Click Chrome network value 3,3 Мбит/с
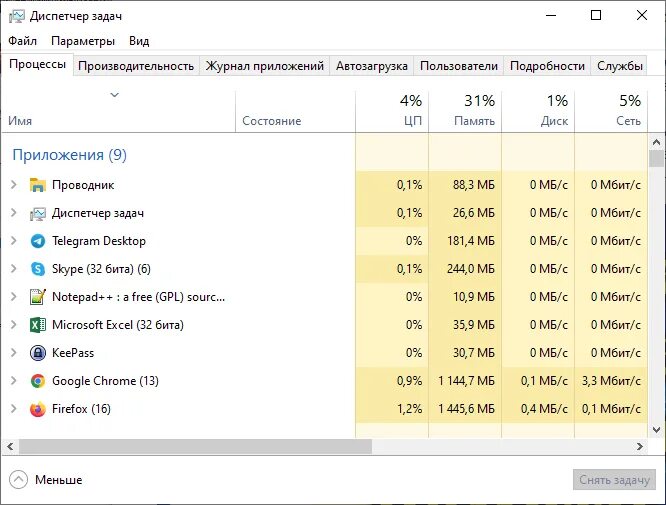Viewport: 666px width, 505px height. tap(611, 381)
